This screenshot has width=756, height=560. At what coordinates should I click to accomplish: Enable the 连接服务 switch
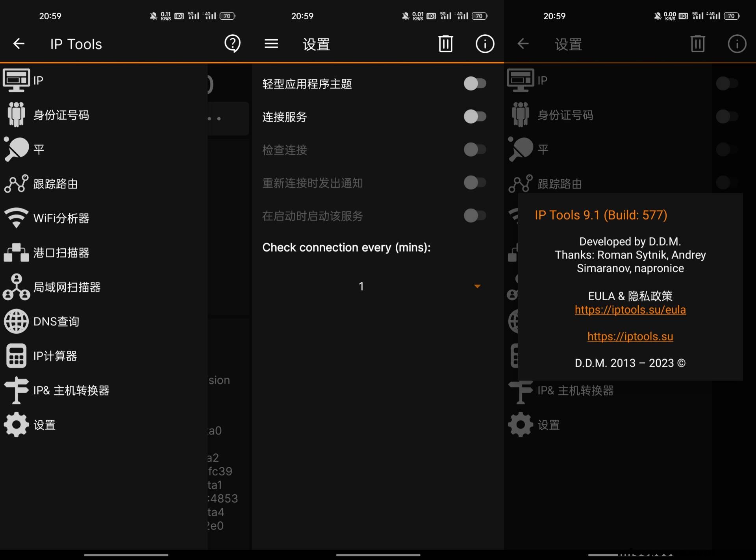click(474, 116)
